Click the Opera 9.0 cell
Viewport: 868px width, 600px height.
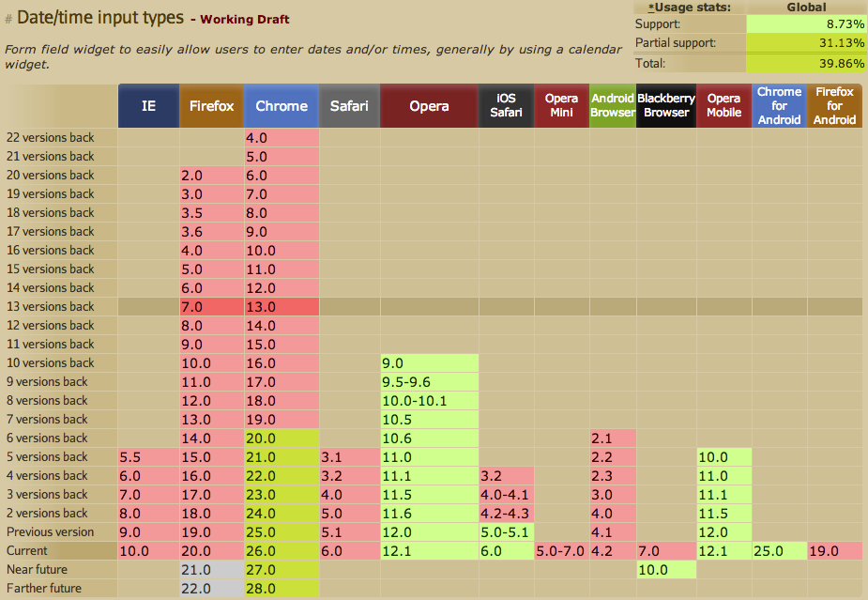(x=430, y=363)
